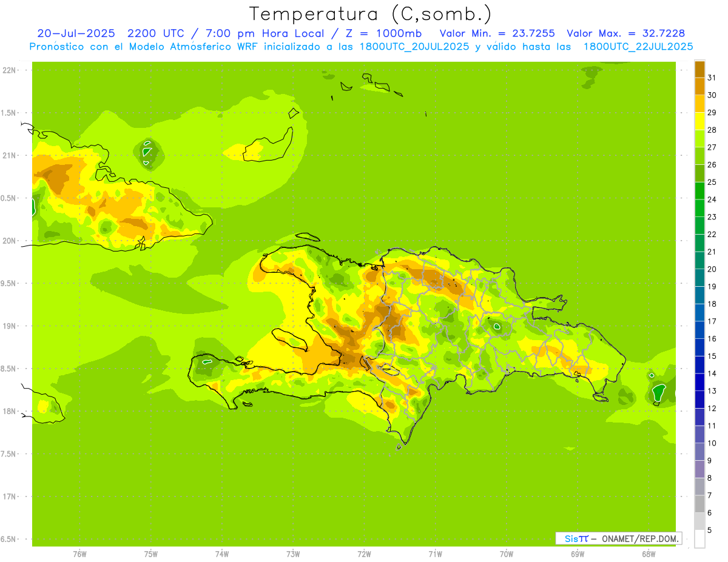
Task: Select legend swatch between 25 and 26
Action: [699, 173]
